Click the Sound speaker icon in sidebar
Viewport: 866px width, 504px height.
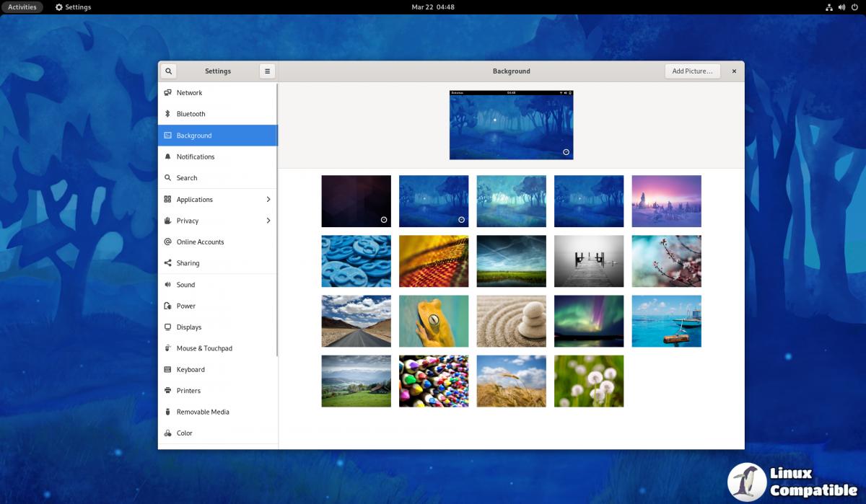point(167,285)
